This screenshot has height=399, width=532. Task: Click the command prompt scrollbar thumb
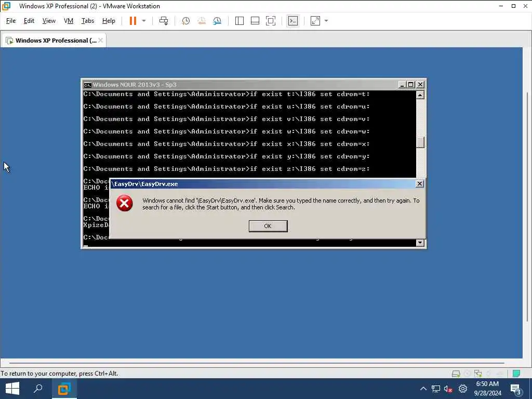pos(420,142)
